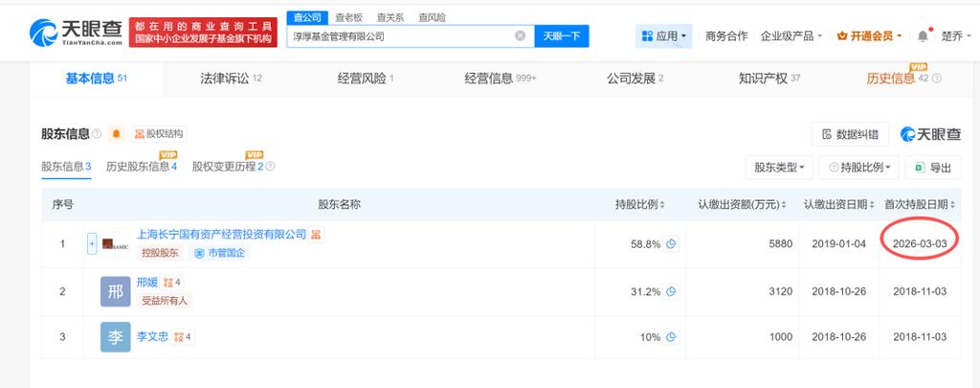
Task: Select the 查关系 search mode tab
Action: (x=390, y=17)
